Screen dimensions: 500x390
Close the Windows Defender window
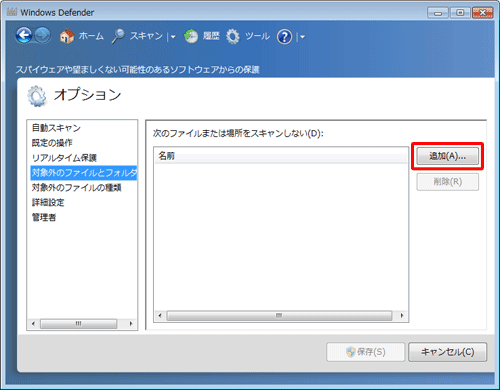coord(482,13)
